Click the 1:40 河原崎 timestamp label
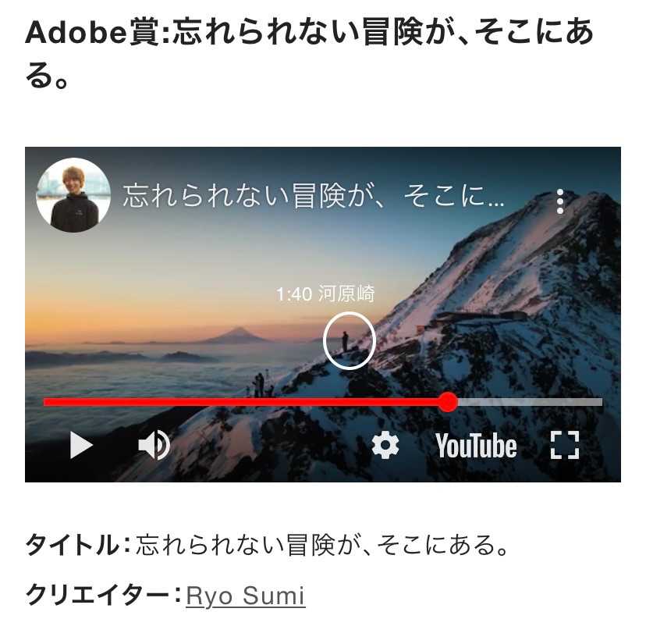Viewport: 646px width, 644px height. (325, 294)
